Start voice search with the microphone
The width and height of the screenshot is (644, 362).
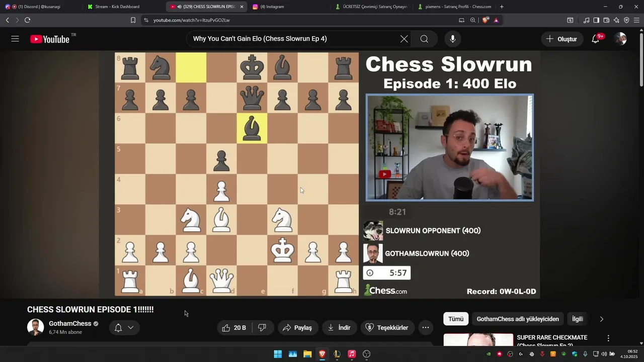452,39
